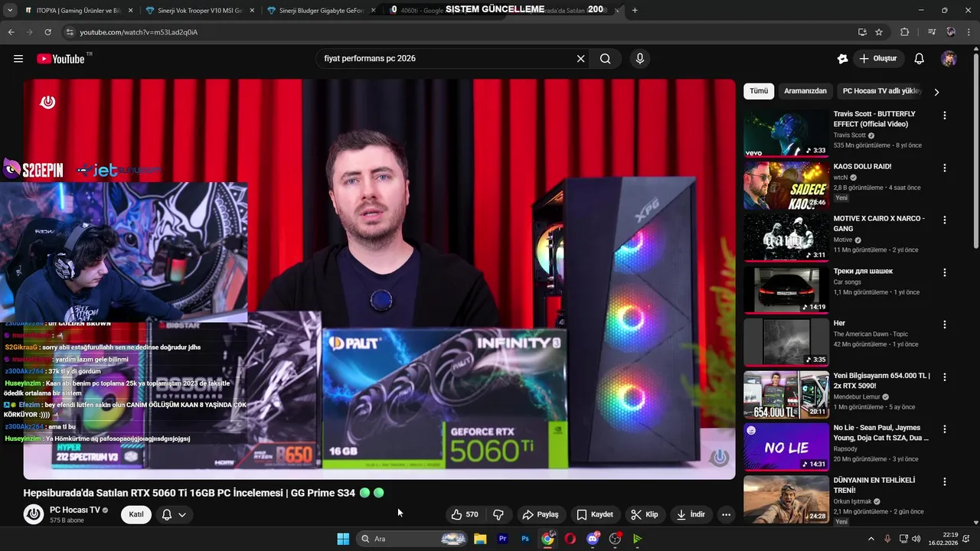Go to the YouTube home logo
The image size is (980, 551).
[x=60, y=59]
